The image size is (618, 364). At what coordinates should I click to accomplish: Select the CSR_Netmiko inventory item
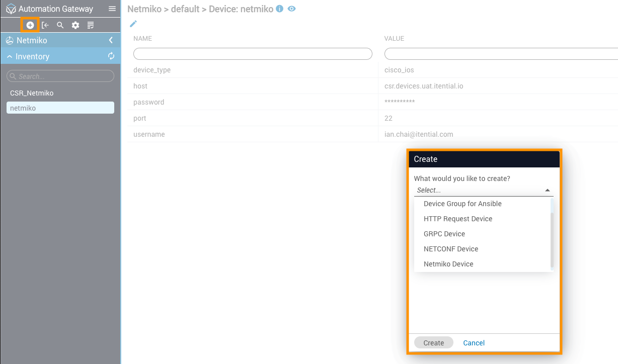click(32, 93)
